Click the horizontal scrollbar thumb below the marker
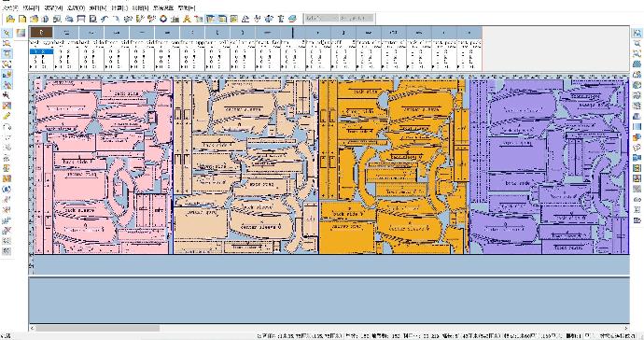The height and width of the screenshot is (340, 644). tap(97, 328)
